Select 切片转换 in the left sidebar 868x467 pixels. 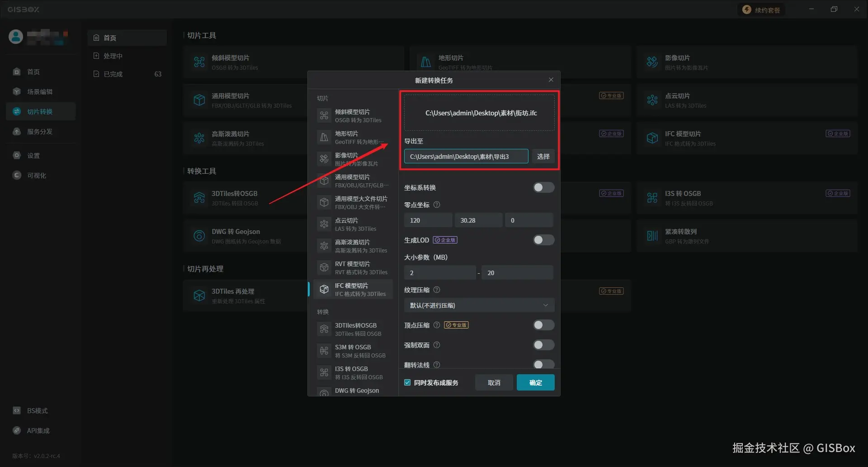tap(41, 111)
